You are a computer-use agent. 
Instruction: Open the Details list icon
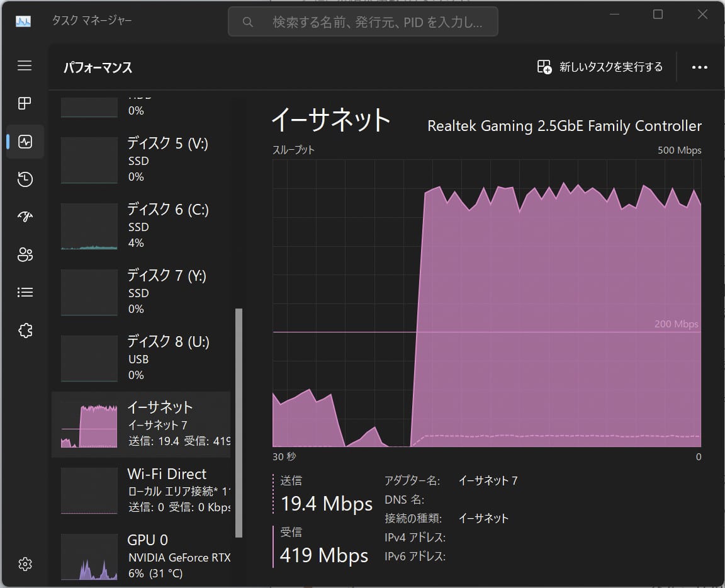coord(25,292)
